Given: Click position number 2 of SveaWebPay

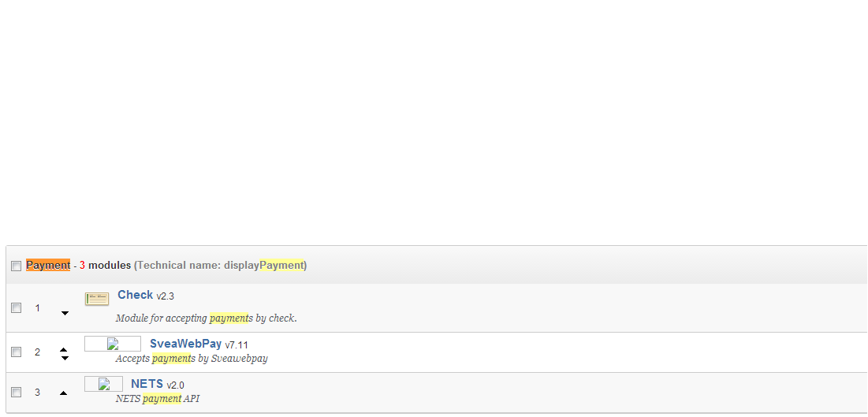Looking at the screenshot, I should [37, 352].
